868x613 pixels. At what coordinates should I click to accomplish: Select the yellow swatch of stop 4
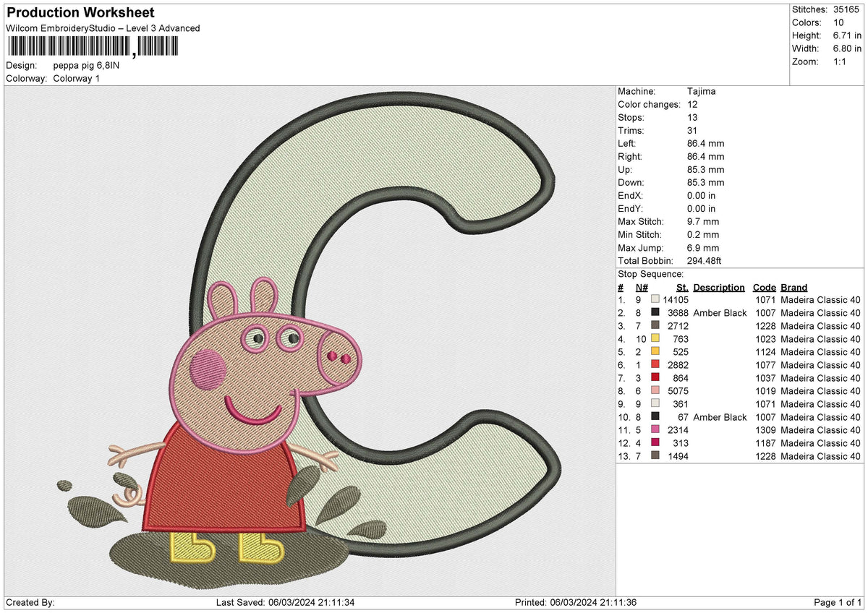pos(655,338)
